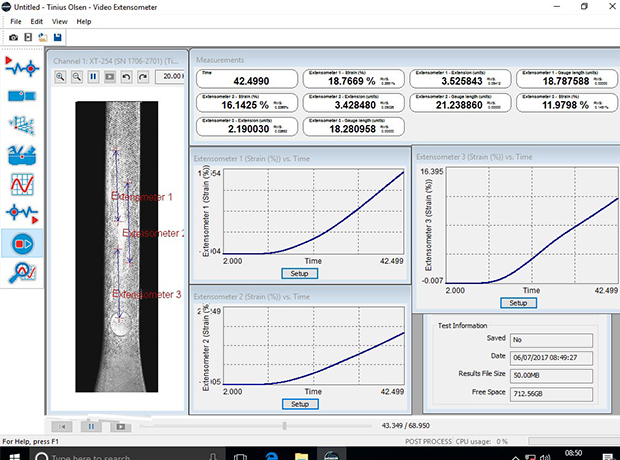The height and width of the screenshot is (460, 620).
Task: Select the blue camera icon in the sidebar
Action: (x=21, y=95)
